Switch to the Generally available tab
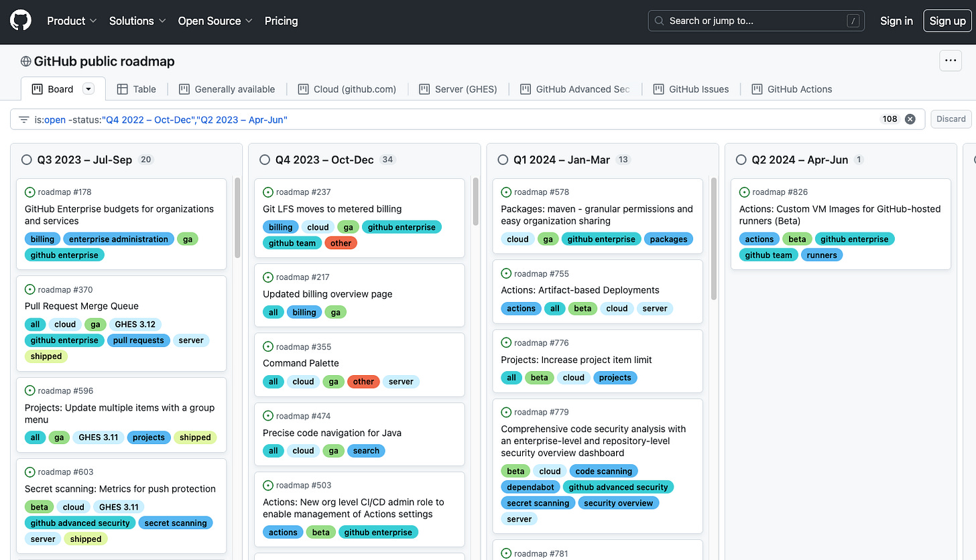This screenshot has width=976, height=560. [x=227, y=89]
